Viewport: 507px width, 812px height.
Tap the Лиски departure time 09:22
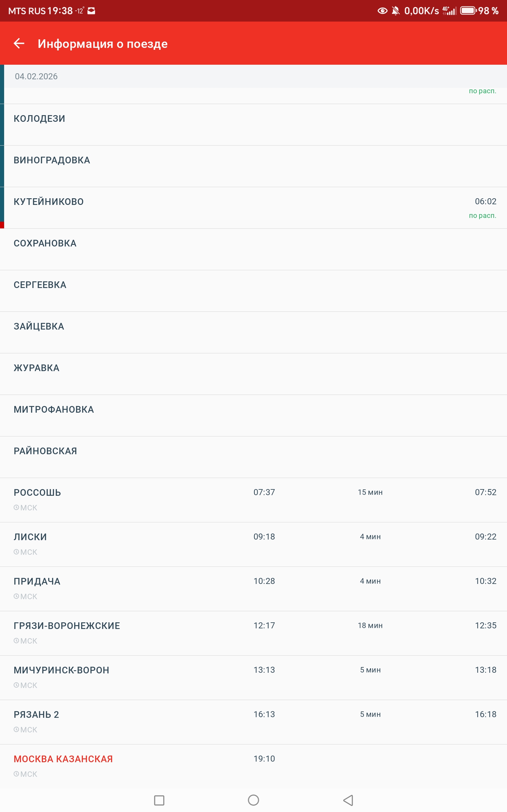pos(485,537)
